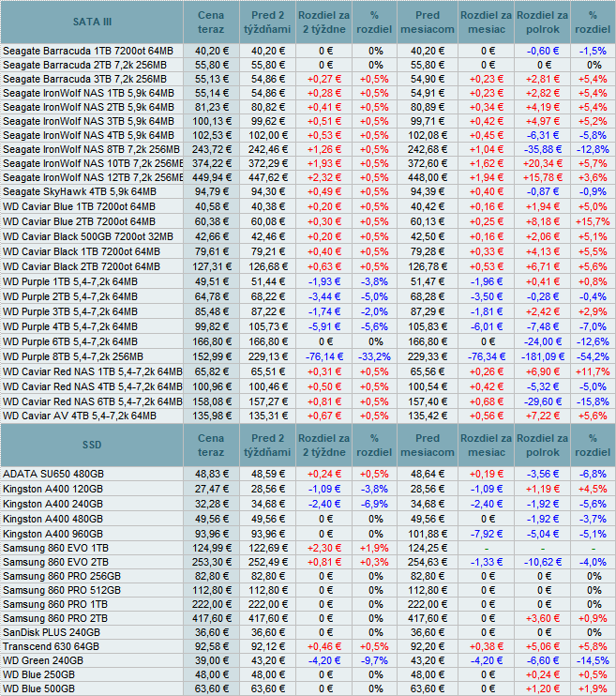Click the -181,09 € half-year difference
The height and width of the screenshot is (696, 616).
(543, 356)
